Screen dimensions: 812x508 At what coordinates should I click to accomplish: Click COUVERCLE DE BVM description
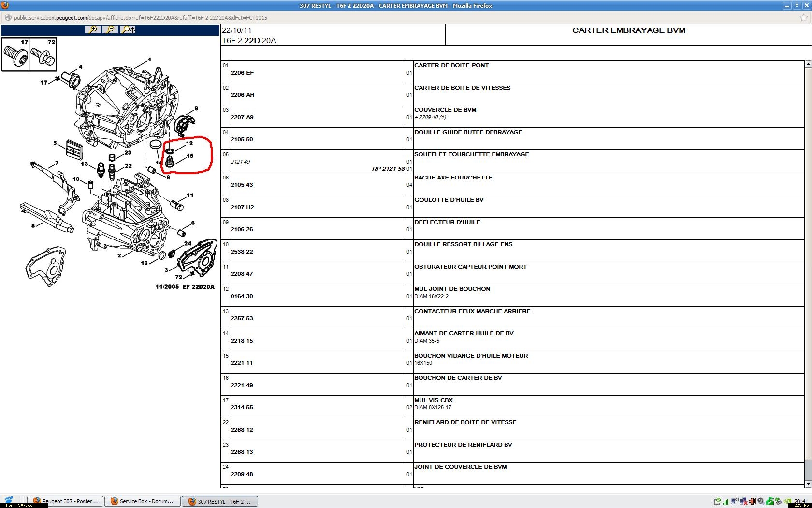pos(445,110)
